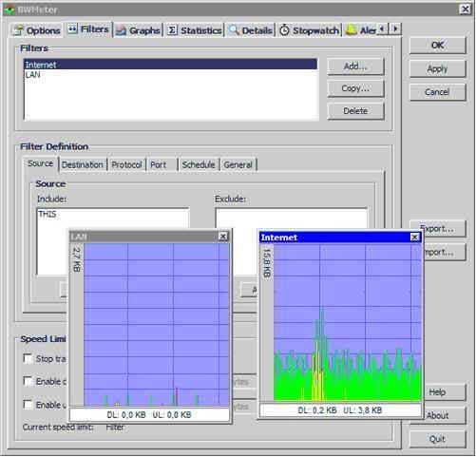
Task: Click the BWMeter title bar icon
Action: [x=10, y=10]
